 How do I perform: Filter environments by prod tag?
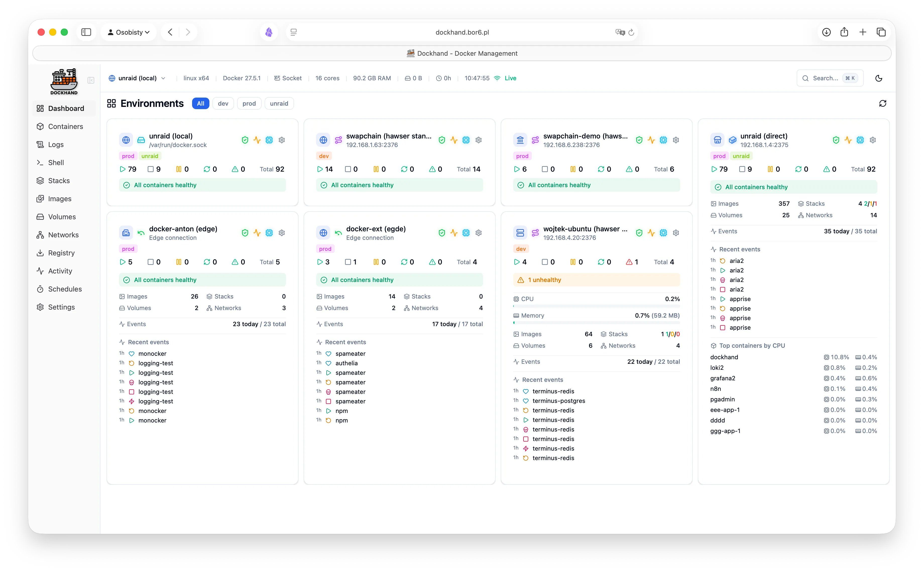tap(249, 103)
